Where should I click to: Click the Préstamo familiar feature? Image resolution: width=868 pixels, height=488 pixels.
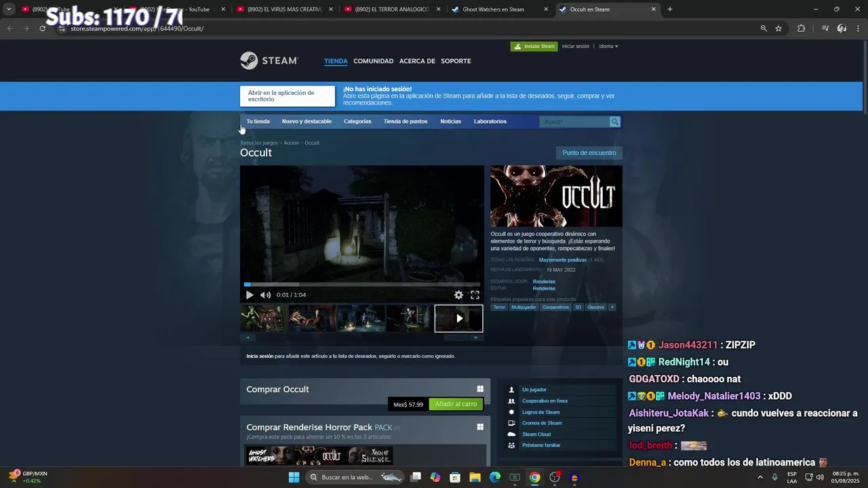click(x=541, y=445)
